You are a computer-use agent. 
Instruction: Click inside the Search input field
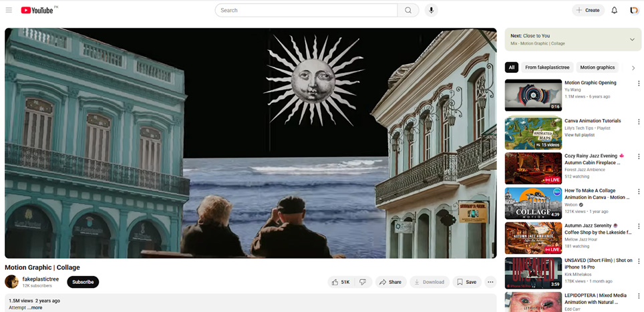point(307,10)
